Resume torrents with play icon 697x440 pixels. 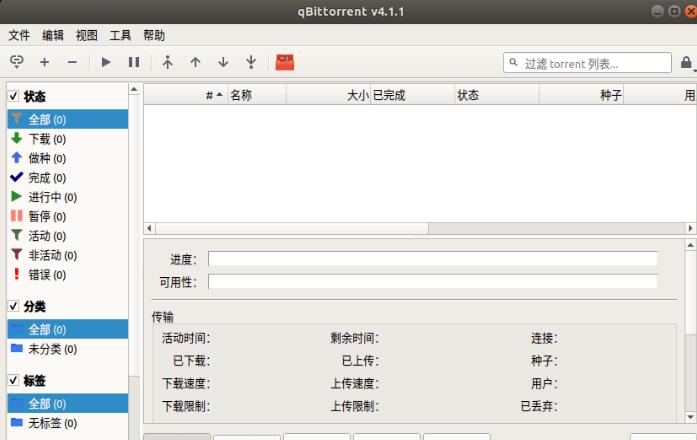pos(106,62)
